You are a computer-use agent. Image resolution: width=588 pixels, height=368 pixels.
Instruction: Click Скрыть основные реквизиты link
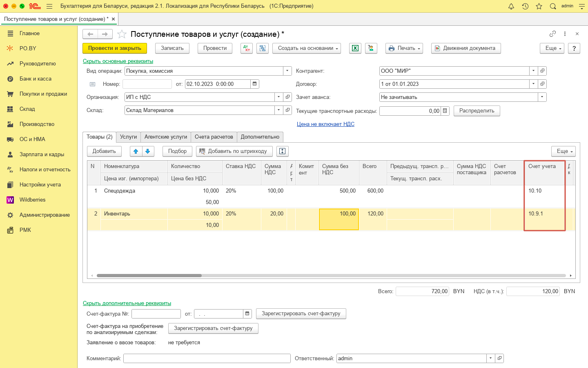(x=118, y=61)
